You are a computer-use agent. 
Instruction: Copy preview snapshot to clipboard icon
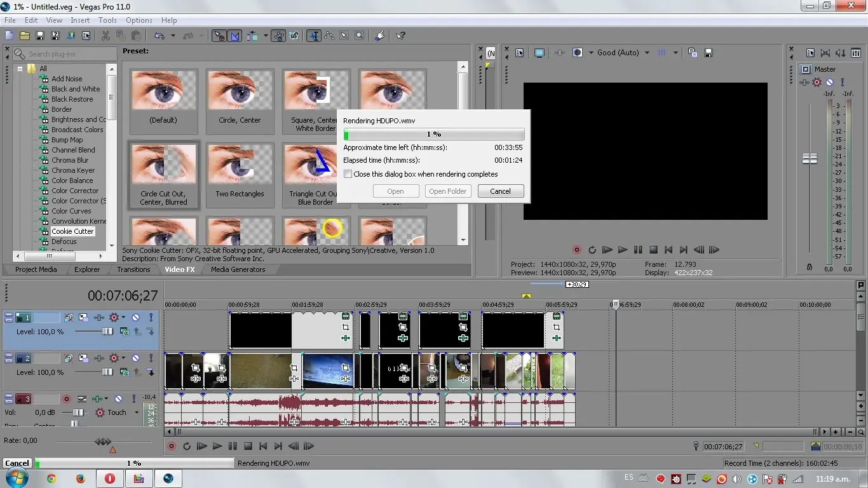(x=693, y=53)
